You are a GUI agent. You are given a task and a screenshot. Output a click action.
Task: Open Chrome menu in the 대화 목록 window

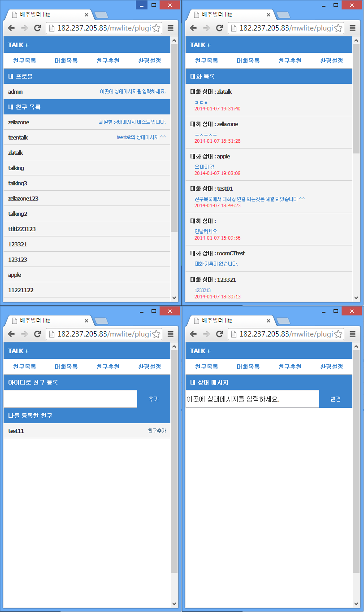pyautogui.click(x=352, y=28)
